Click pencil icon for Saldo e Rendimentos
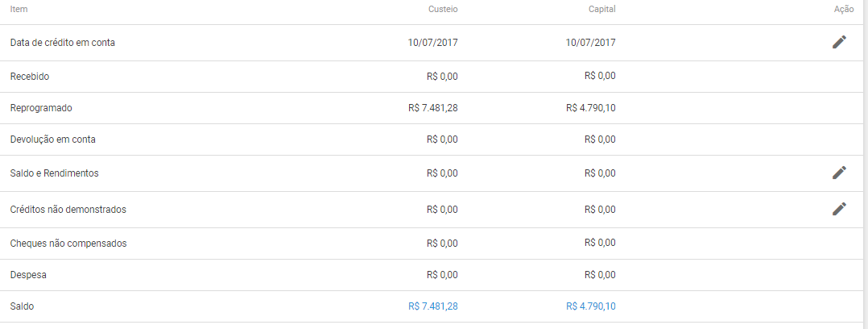This screenshot has height=329, width=868. point(839,173)
